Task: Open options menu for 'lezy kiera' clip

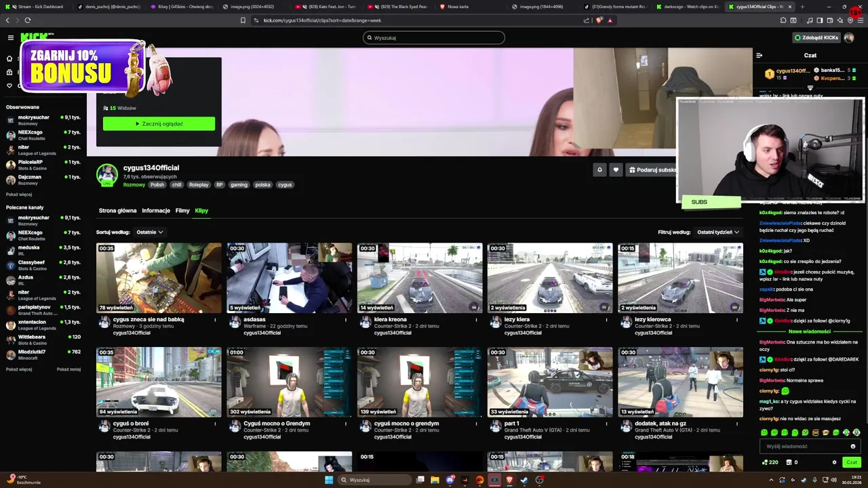Action: [x=606, y=320]
